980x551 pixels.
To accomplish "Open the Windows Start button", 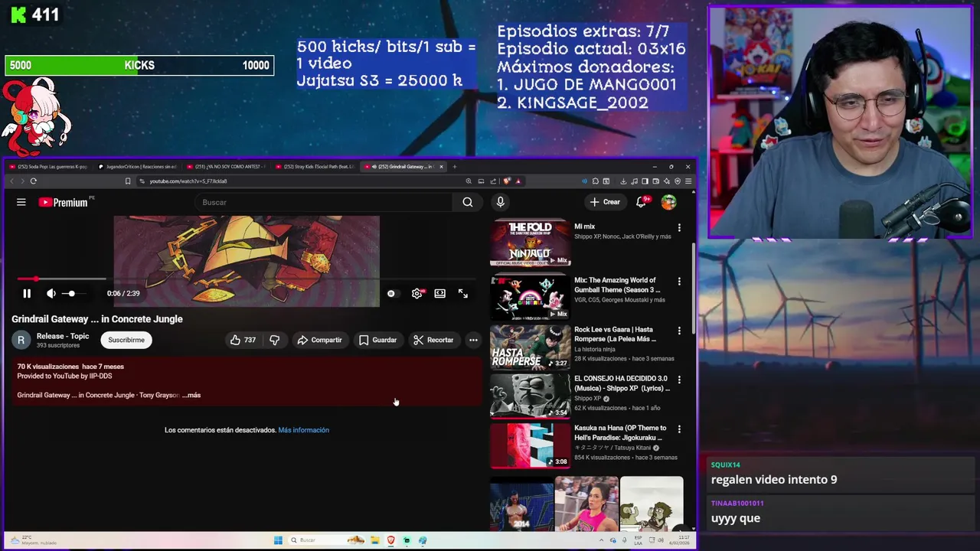I will click(x=278, y=540).
